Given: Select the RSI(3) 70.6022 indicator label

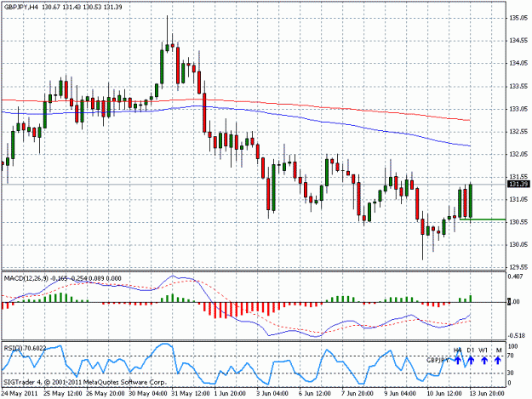Looking at the screenshot, I should pyautogui.click(x=25, y=347).
